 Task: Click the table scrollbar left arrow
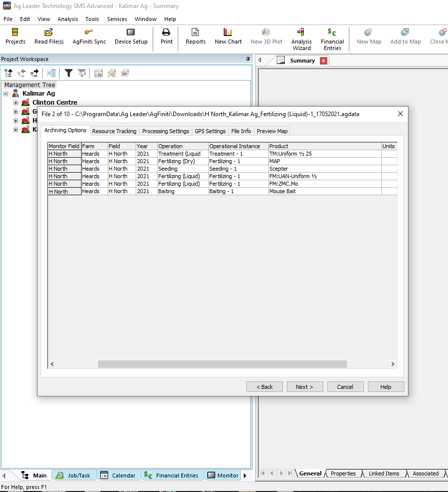tap(52, 364)
